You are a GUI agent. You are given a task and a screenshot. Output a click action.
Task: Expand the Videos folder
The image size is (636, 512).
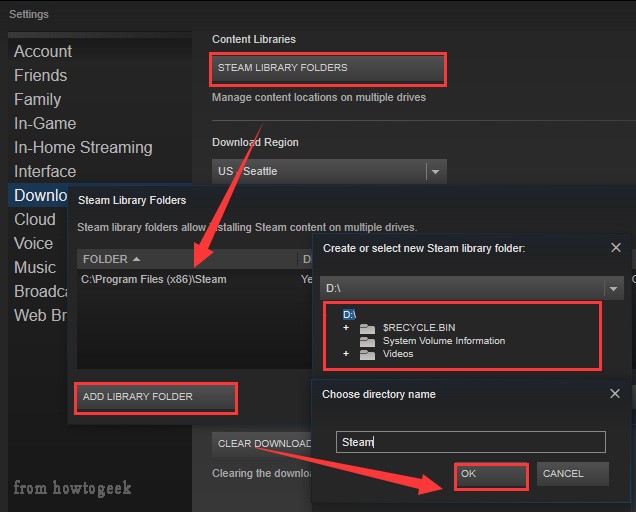point(346,353)
